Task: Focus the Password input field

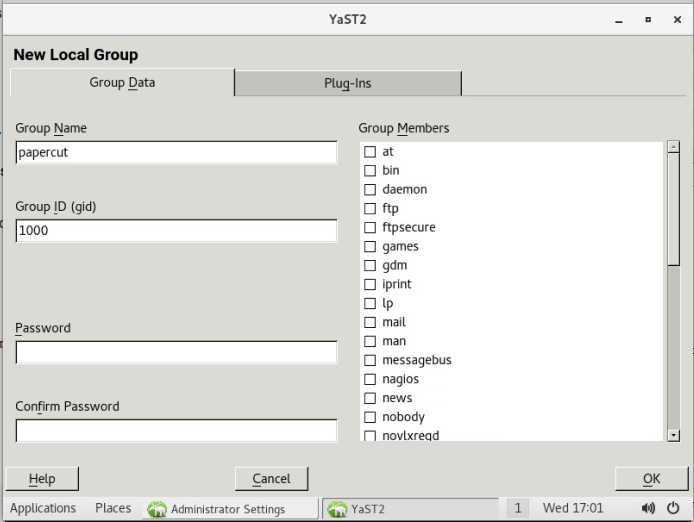Action: 177,352
